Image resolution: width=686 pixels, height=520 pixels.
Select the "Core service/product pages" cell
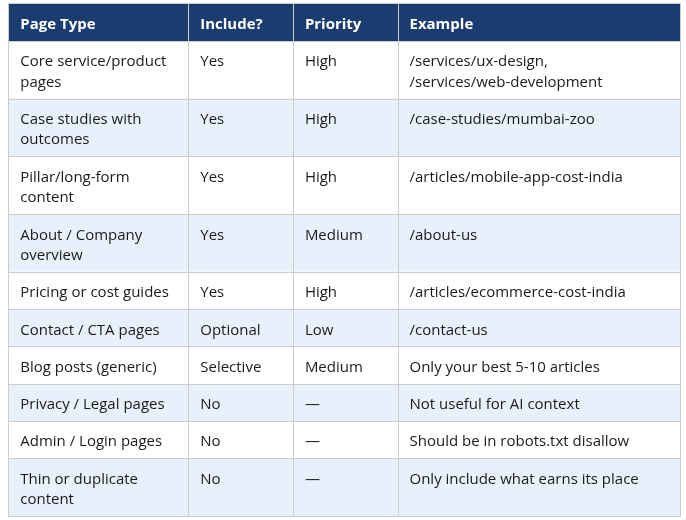tap(93, 71)
